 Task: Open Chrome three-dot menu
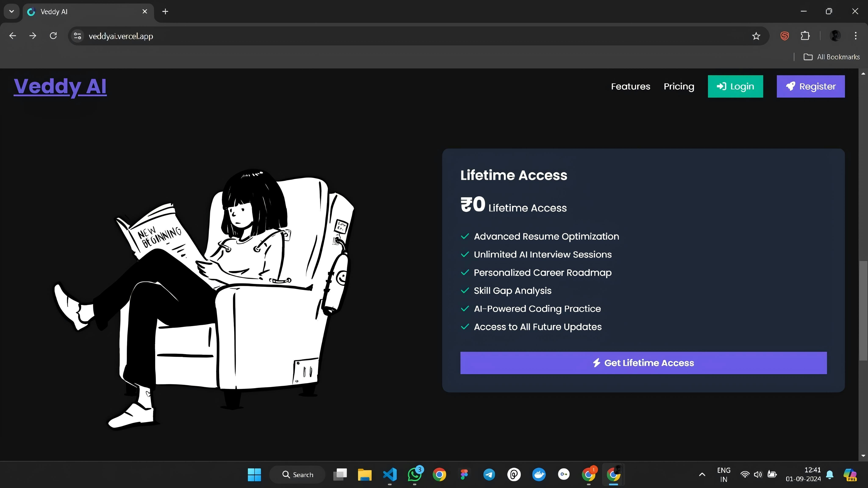tap(855, 36)
